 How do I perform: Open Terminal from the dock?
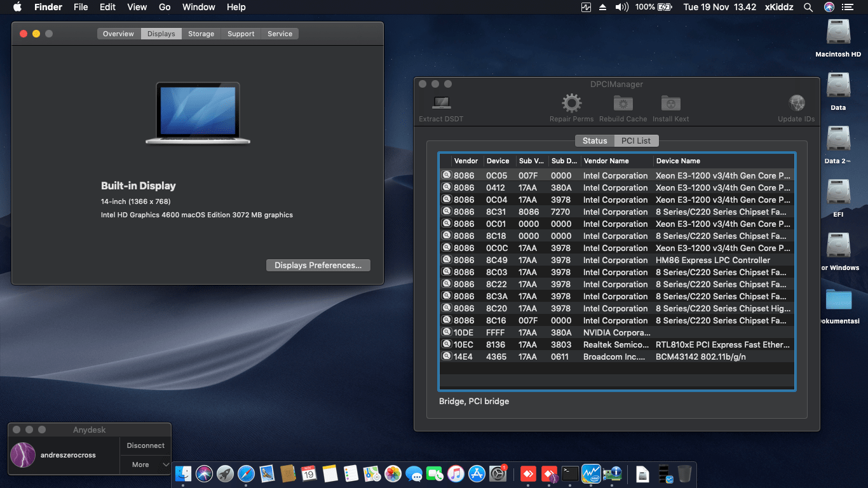click(x=570, y=473)
